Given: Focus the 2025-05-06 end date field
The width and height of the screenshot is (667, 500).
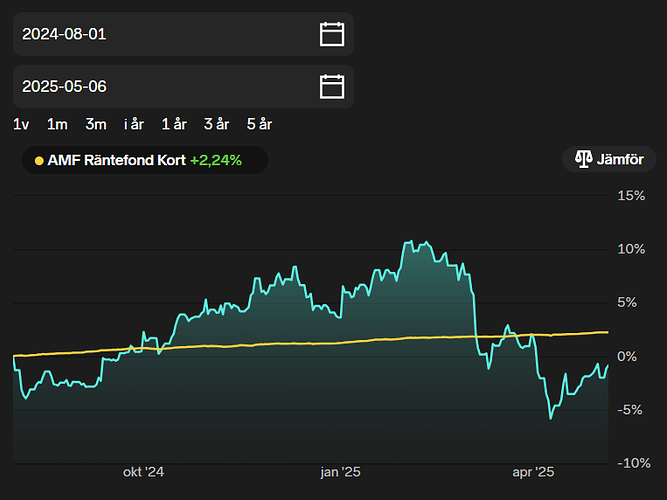Looking at the screenshot, I should coord(160,87).
